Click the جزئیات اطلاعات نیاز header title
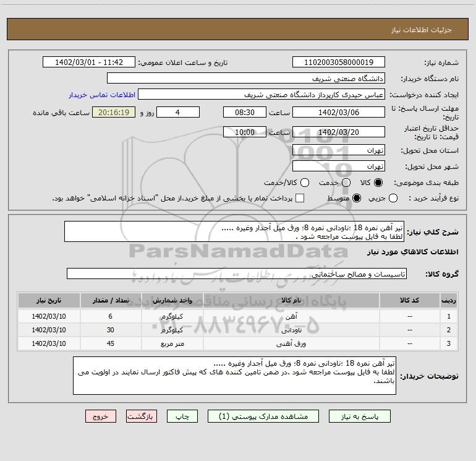Image resolution: width=476 pixels, height=461 pixels. pos(422,30)
